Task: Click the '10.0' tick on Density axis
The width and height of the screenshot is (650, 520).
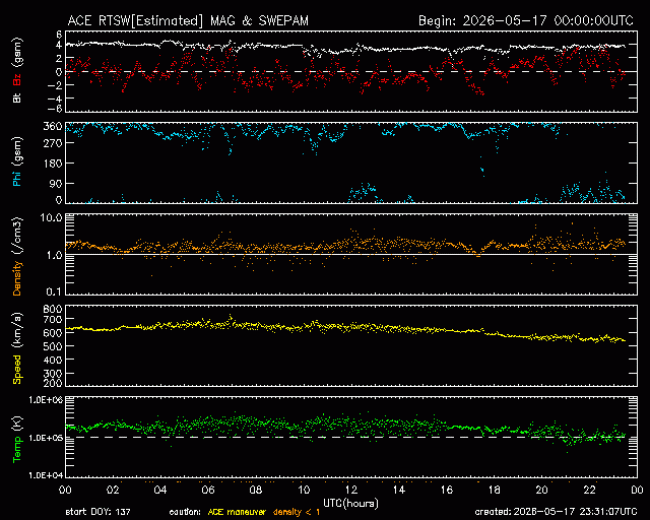Action: [x=51, y=218]
